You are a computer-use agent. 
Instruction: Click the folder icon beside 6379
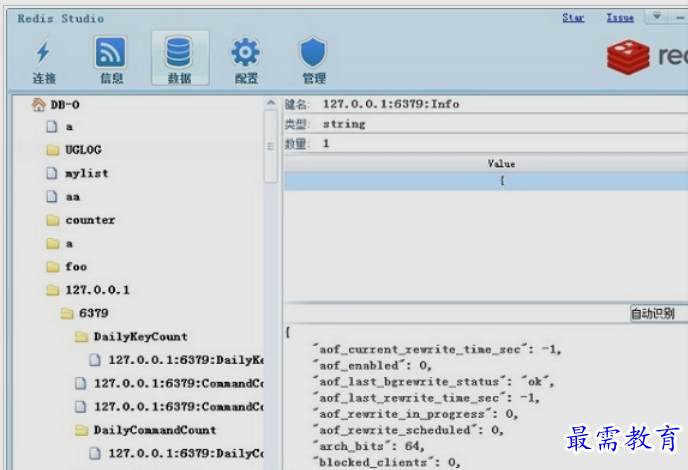tap(67, 313)
